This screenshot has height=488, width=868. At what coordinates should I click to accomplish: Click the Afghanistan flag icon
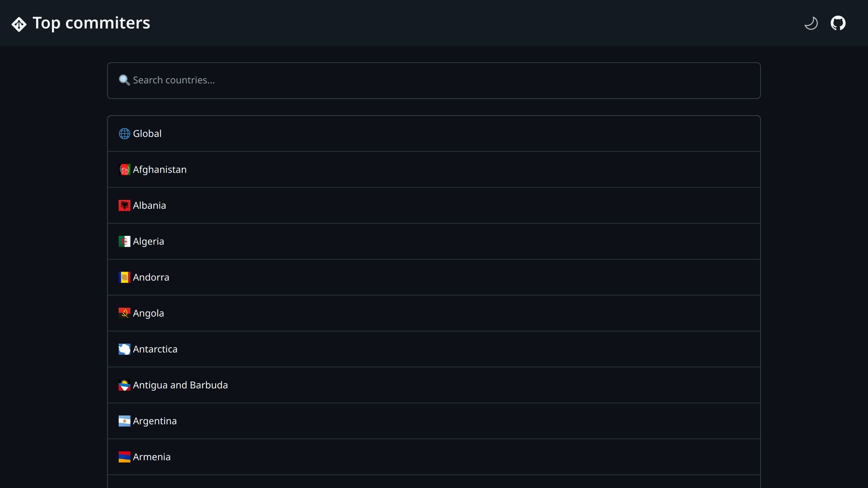pos(124,169)
